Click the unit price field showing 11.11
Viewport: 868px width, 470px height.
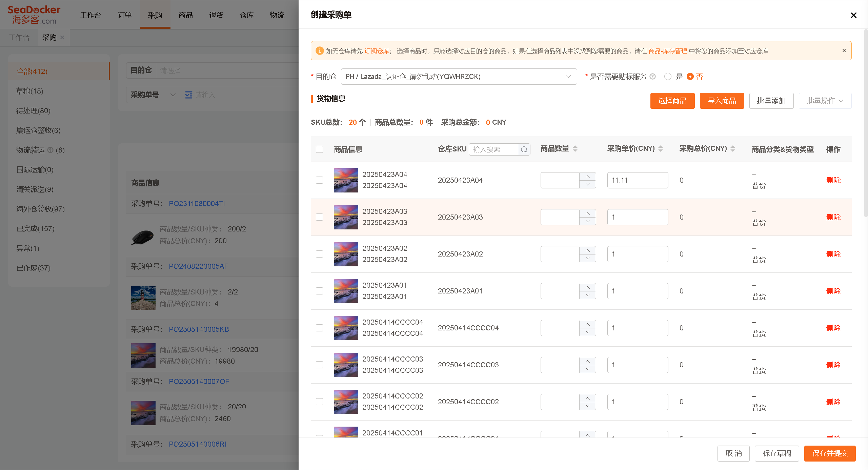638,180
